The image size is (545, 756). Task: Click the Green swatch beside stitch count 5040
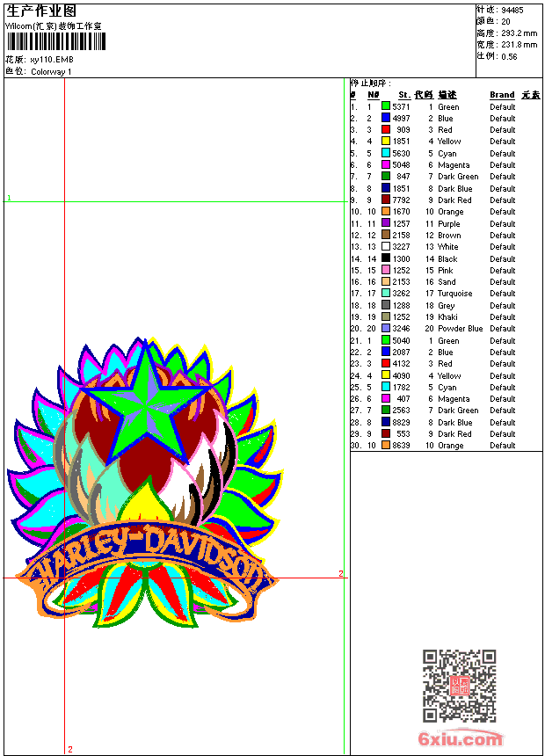(386, 340)
